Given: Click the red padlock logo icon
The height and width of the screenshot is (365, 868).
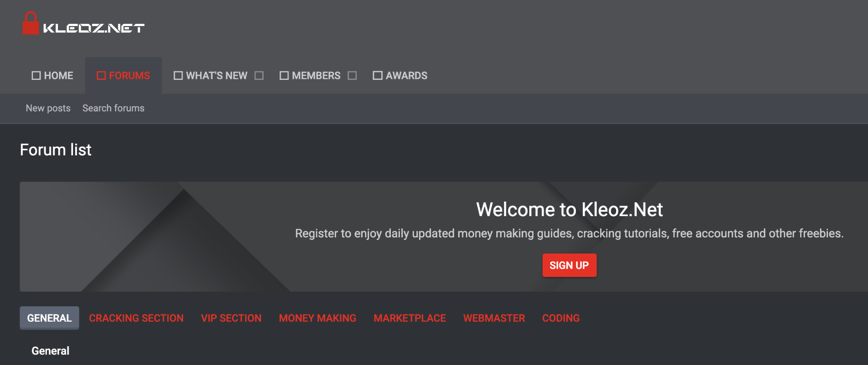Looking at the screenshot, I should tap(30, 23).
